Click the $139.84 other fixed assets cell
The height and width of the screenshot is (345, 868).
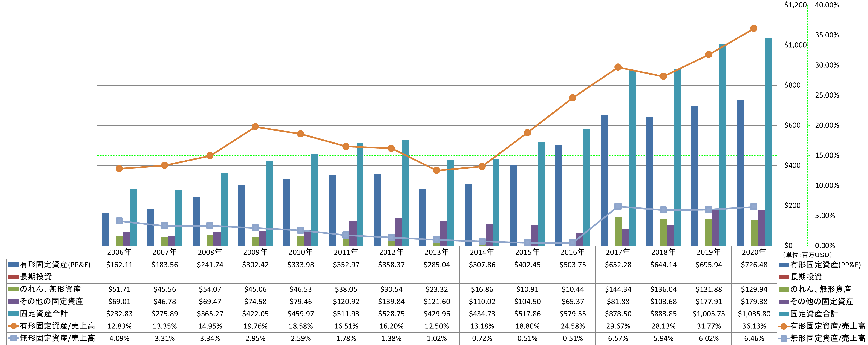pos(391,302)
